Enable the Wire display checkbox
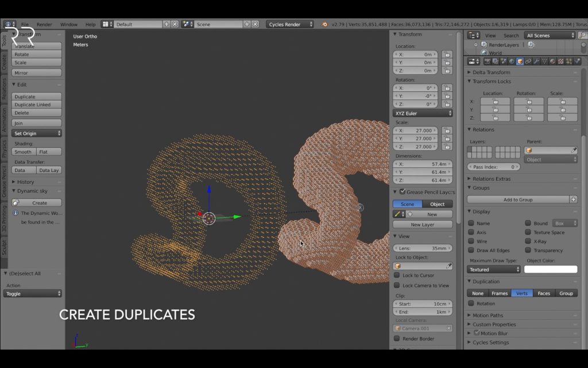Image resolution: width=588 pixels, height=368 pixels. (x=471, y=241)
